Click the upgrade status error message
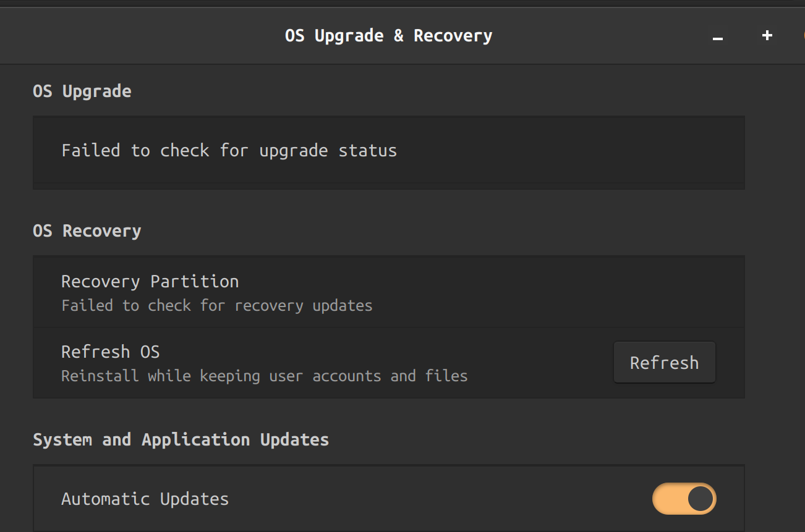 click(x=229, y=150)
